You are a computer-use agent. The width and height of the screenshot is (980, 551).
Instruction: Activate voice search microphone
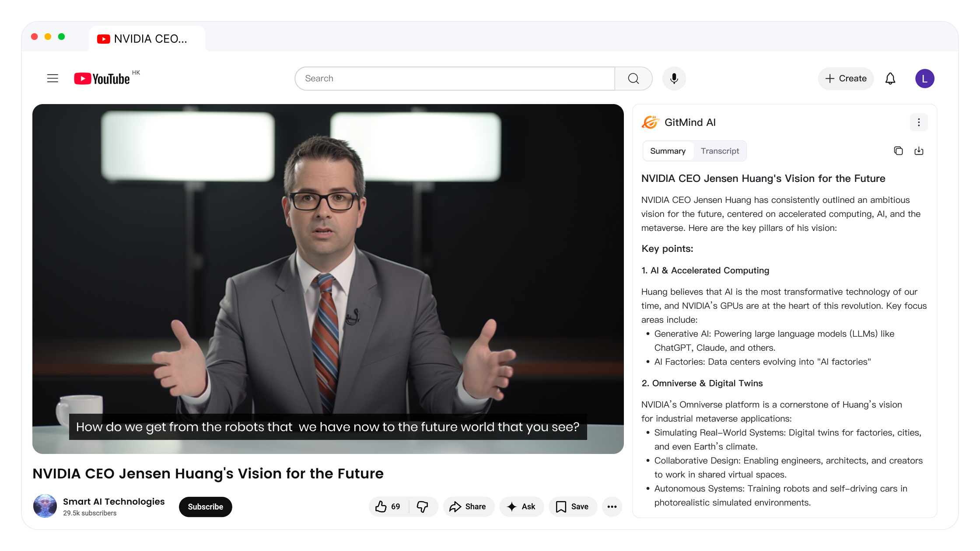coord(674,79)
